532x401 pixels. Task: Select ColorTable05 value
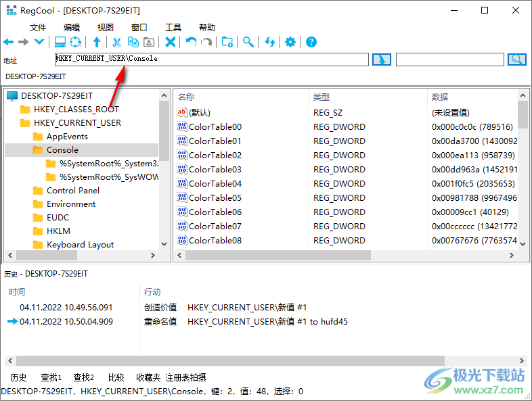tap(215, 198)
